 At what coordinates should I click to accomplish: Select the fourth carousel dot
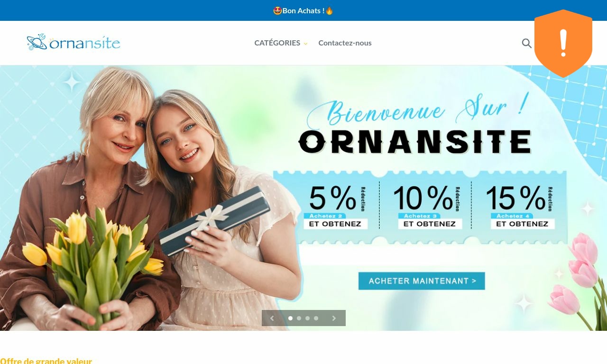(316, 318)
